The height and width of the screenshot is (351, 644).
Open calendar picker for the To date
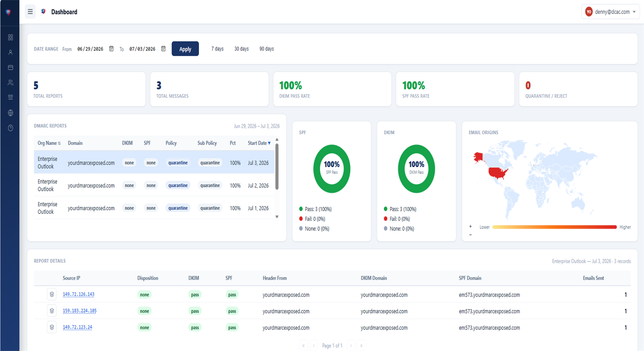[163, 49]
